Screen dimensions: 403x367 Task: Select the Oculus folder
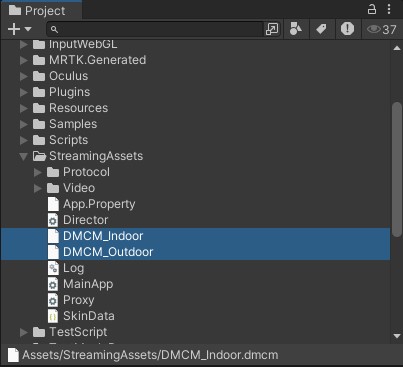point(69,76)
